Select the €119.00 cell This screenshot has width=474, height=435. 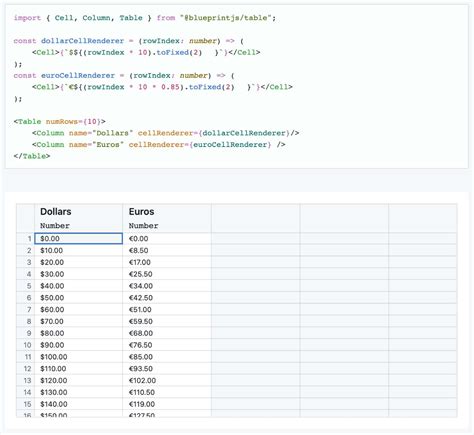coord(167,404)
